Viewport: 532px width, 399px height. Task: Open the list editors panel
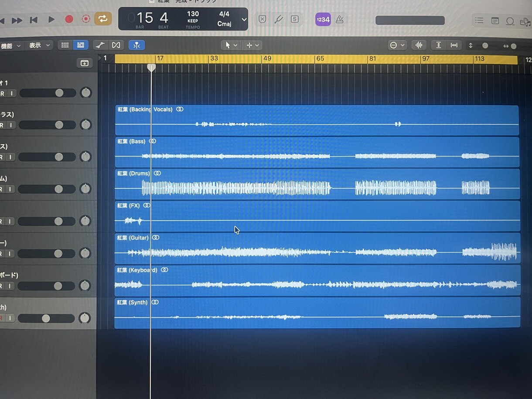pos(479,20)
